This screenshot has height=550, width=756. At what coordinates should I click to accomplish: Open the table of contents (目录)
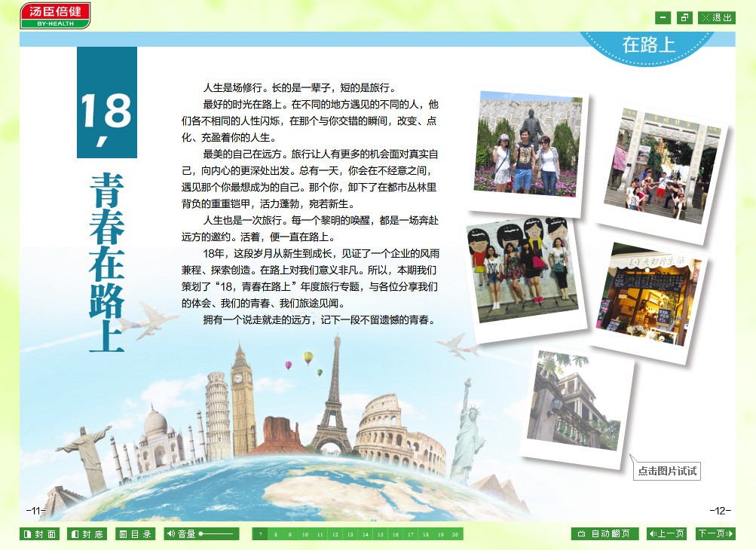coord(136,534)
